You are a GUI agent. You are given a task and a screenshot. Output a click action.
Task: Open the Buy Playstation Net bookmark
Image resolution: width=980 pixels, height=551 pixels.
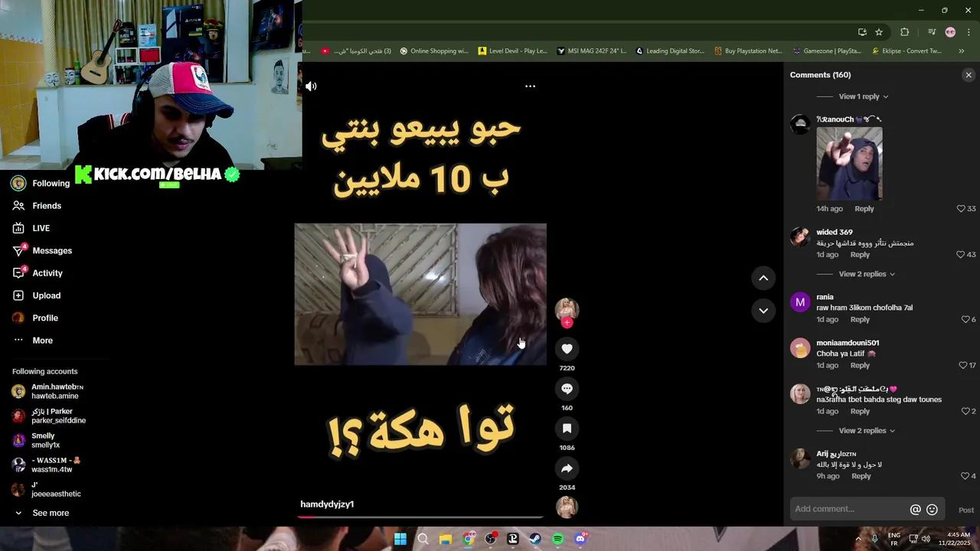point(748,51)
